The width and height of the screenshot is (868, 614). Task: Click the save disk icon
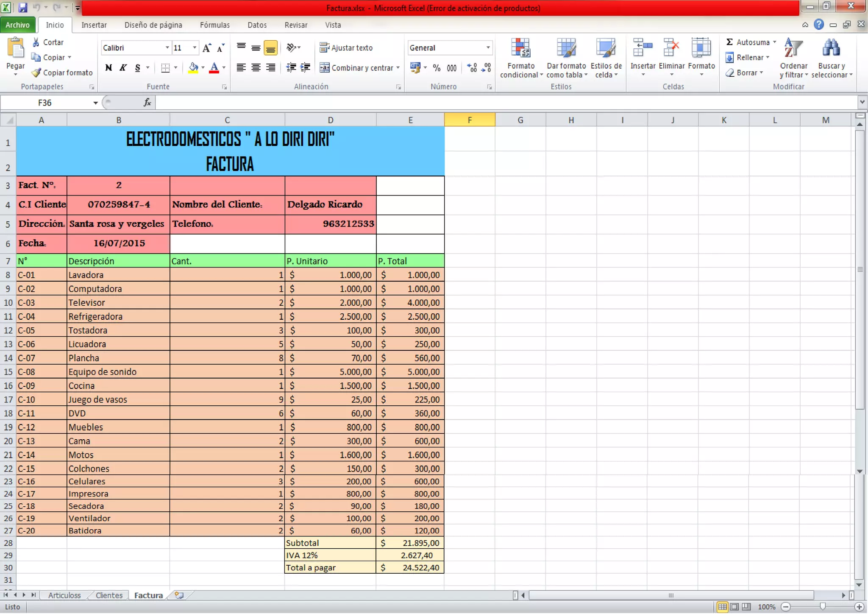tap(23, 7)
